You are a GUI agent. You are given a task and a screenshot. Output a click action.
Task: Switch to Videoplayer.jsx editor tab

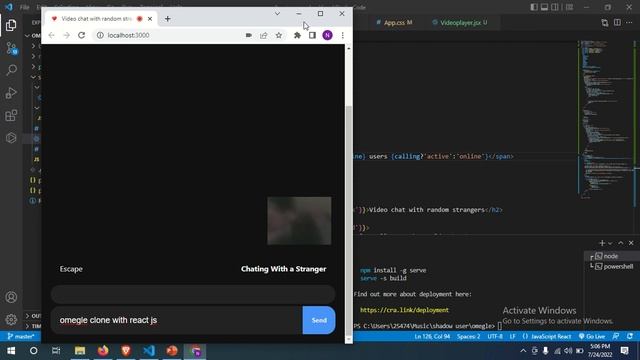tap(460, 23)
